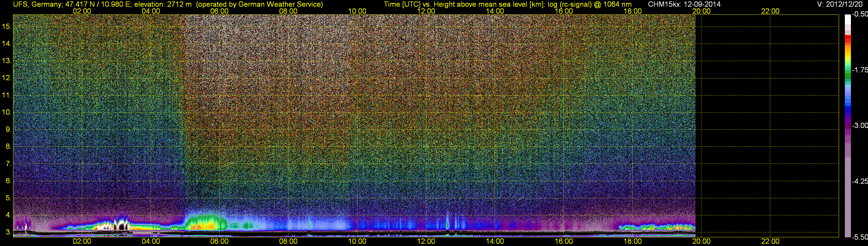Click the 22:00 label on top axis
The height and width of the screenshot is (246, 868).
(770, 11)
